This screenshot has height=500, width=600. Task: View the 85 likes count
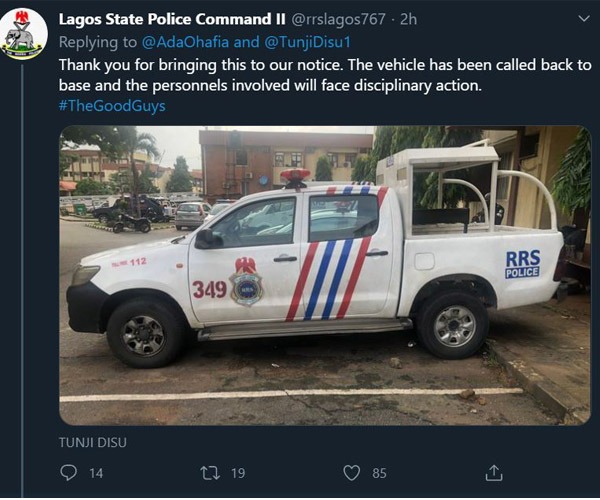pyautogui.click(x=379, y=474)
